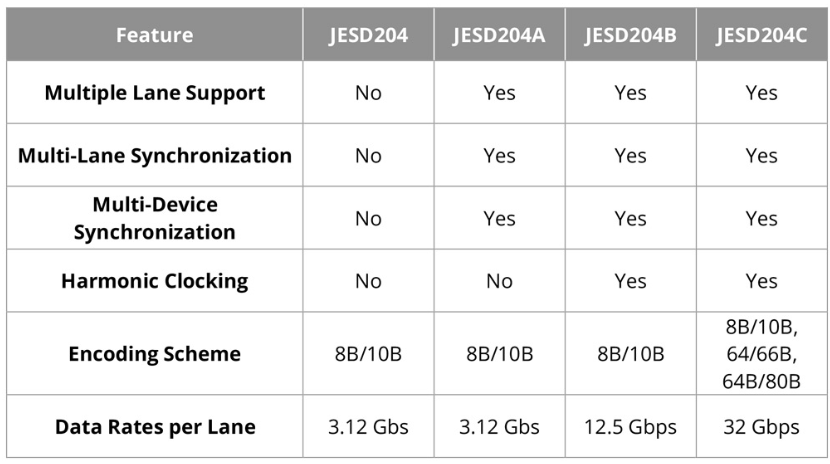830x464 pixels.
Task: Click the Yes cell for JESD204B Harmonic Clocking
Action: coord(630,281)
